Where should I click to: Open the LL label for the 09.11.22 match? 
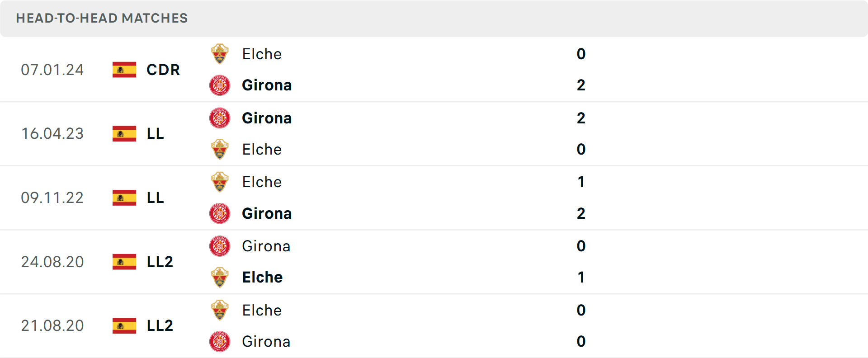(155, 198)
